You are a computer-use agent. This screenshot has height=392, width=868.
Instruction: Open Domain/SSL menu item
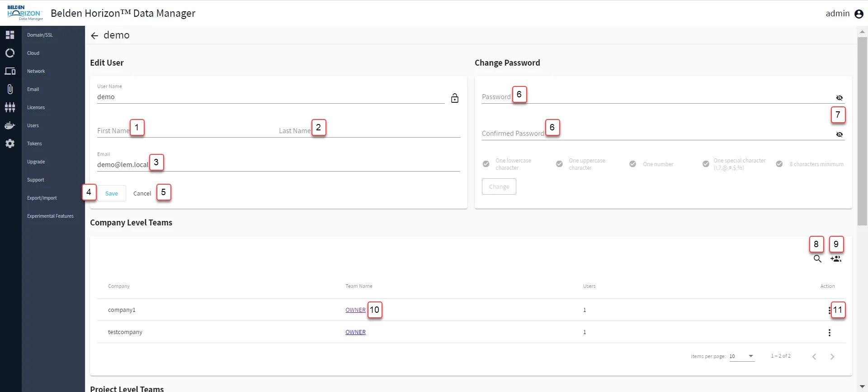40,35
